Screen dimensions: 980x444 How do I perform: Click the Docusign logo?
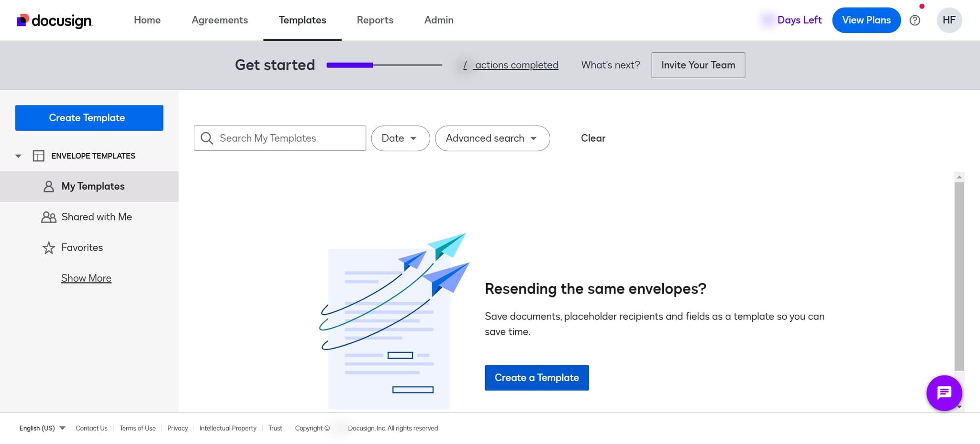[55, 20]
